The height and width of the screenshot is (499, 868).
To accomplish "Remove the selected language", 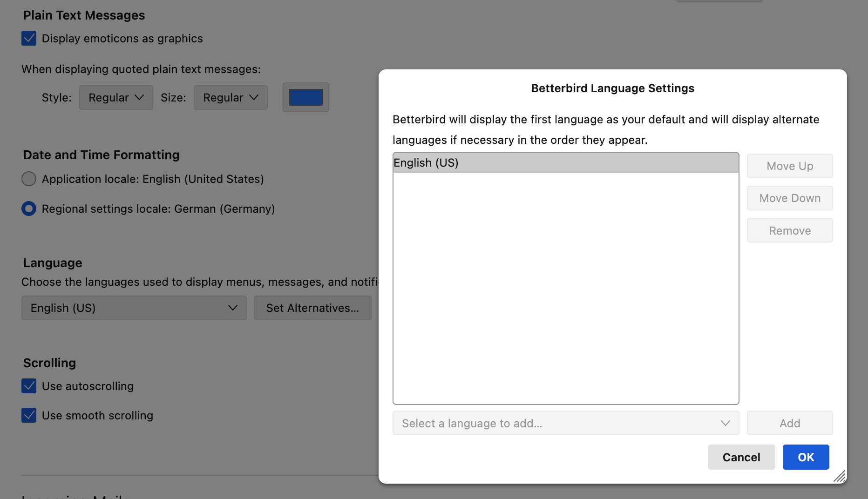I will (x=790, y=230).
